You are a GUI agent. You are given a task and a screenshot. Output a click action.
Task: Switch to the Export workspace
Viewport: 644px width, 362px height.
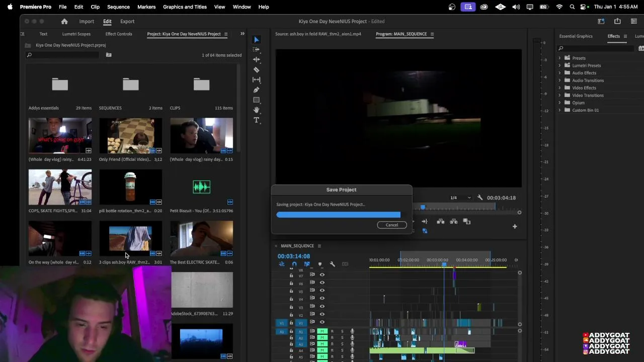pyautogui.click(x=127, y=22)
